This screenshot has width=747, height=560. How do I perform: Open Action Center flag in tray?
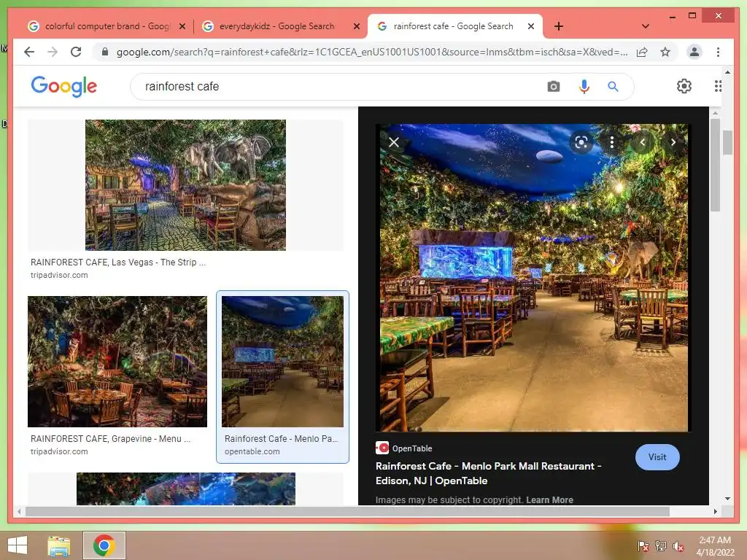[643, 546]
